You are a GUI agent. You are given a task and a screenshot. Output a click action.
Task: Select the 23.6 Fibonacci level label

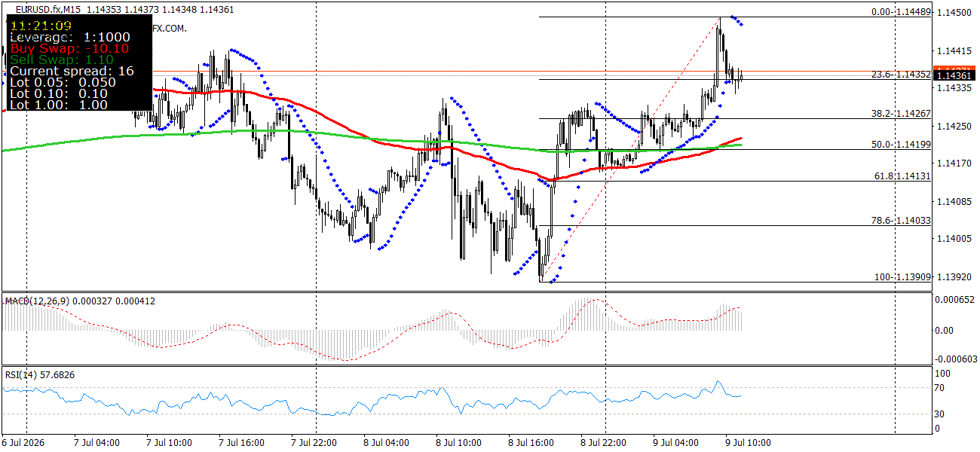[900, 75]
